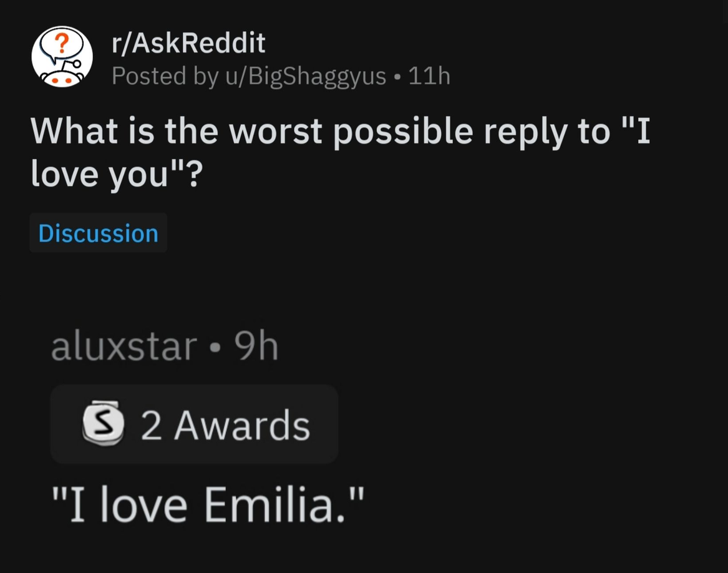Click the silver award badge icon
The width and height of the screenshot is (728, 573).
[x=103, y=423]
